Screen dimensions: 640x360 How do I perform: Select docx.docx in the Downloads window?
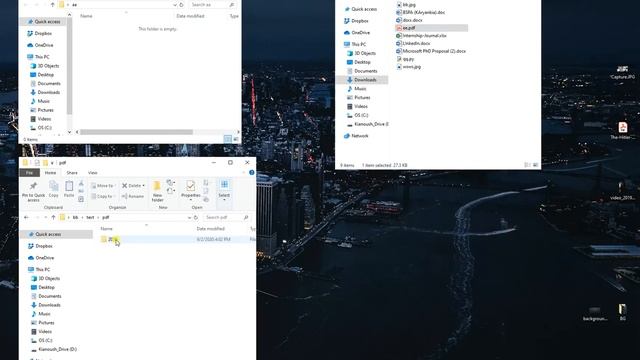[x=409, y=20]
